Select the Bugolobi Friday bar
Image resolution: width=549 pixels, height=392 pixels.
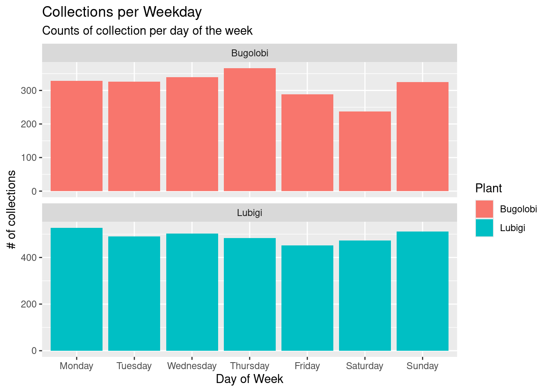coord(307,143)
